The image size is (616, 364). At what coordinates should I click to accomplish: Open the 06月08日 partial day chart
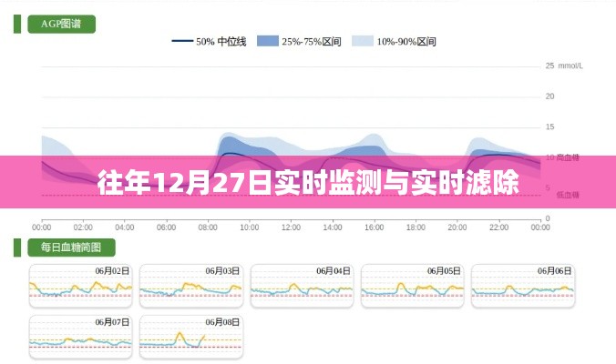(190, 336)
